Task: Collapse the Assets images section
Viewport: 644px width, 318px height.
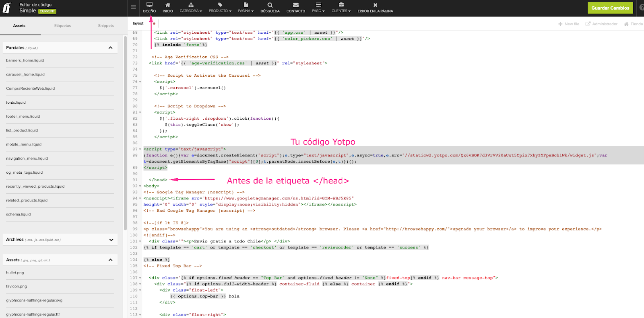Action: click(110, 260)
